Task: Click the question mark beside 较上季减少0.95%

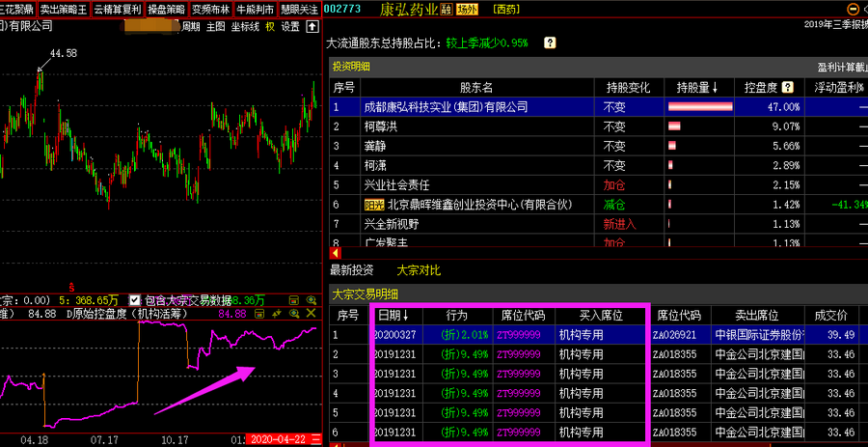Action: (x=550, y=43)
